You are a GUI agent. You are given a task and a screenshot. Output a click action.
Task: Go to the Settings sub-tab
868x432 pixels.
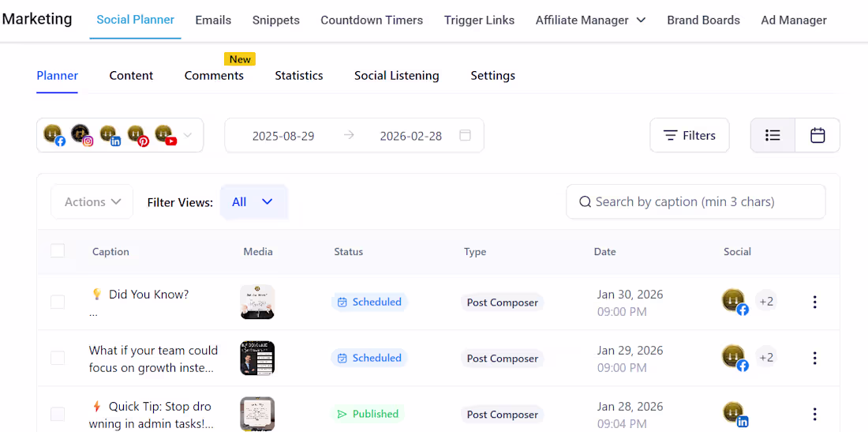pos(492,75)
